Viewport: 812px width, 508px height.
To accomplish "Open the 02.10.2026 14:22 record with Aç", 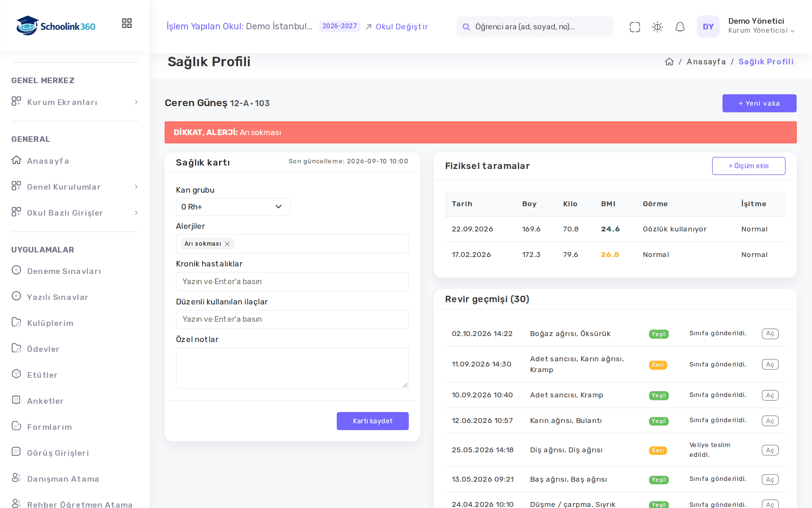I will pos(770,334).
